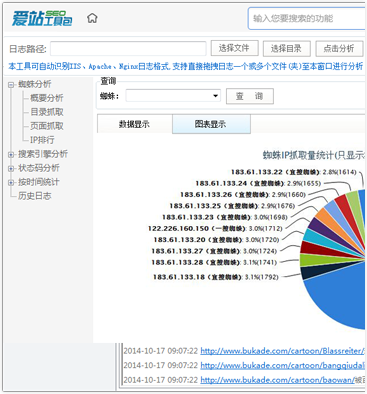Expand the 按时间统计 tree node
The image size is (367, 394).
pos(11,182)
